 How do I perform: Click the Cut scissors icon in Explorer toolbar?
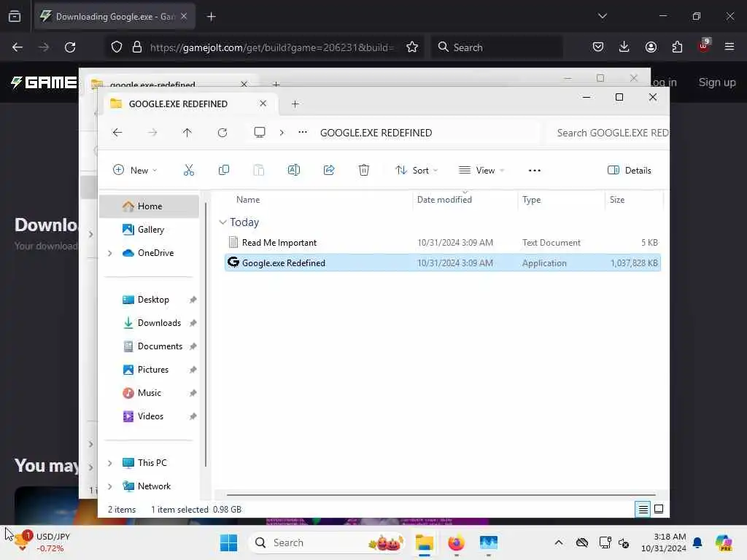point(189,170)
